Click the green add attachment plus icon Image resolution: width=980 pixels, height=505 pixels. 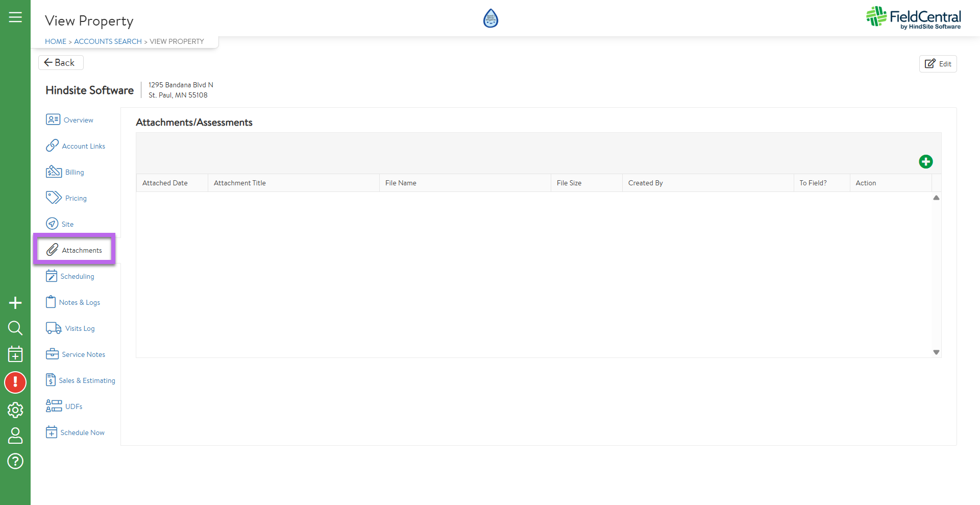pyautogui.click(x=925, y=162)
